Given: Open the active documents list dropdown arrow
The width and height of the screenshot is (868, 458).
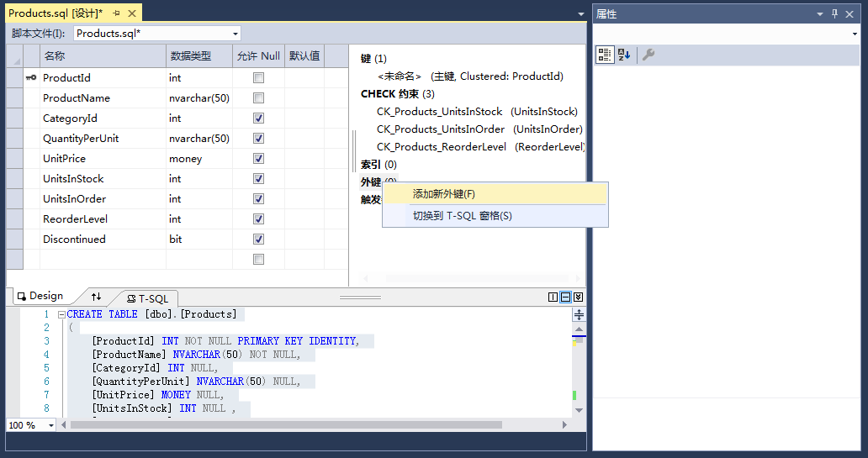Looking at the screenshot, I should pyautogui.click(x=580, y=13).
